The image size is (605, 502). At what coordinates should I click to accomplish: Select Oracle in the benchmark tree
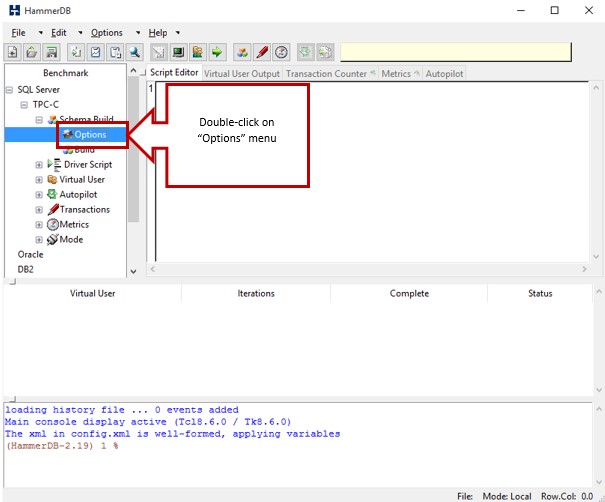point(31,254)
